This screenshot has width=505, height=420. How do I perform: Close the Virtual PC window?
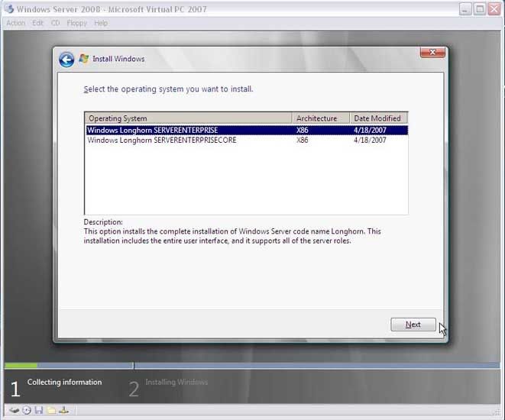pyautogui.click(x=494, y=9)
